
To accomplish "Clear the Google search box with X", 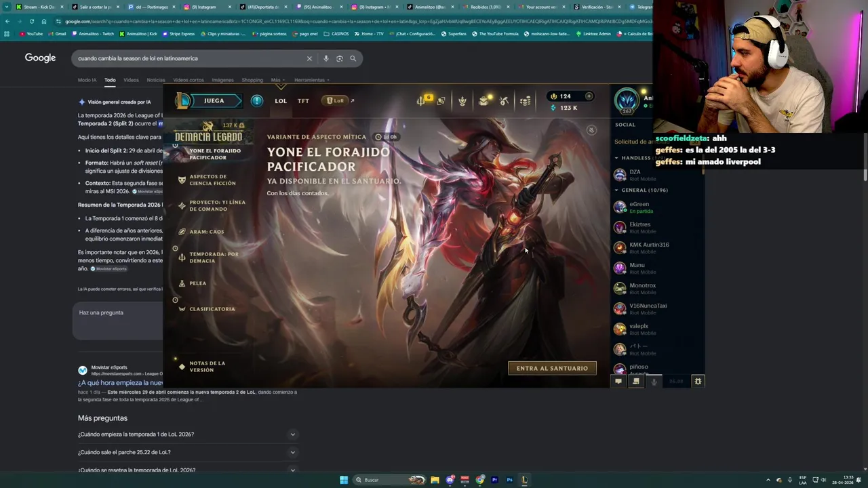I will pos(309,58).
